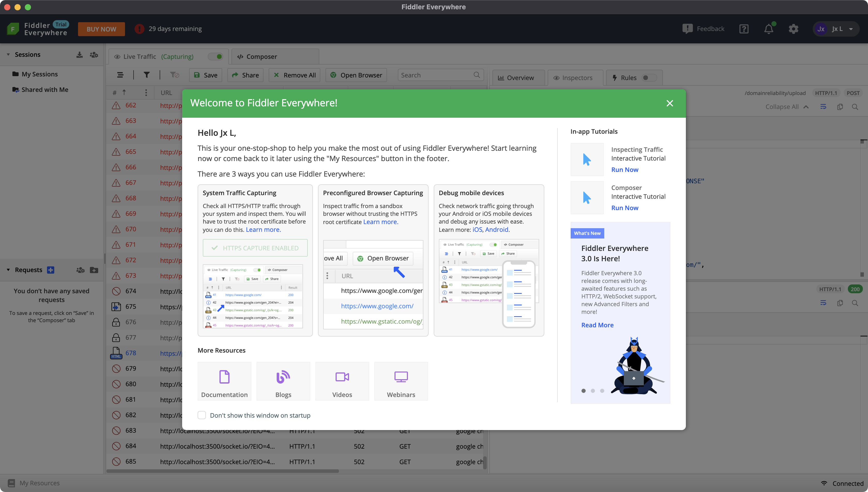
Task: Click the new requests folder icon
Action: coord(94,270)
